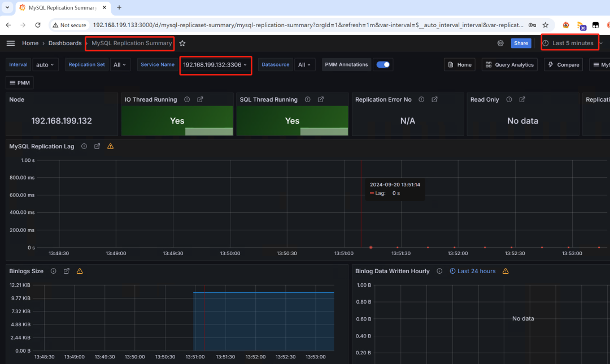610x364 pixels.
Task: View Binlog Data Written Hourly info icon
Action: pos(439,271)
